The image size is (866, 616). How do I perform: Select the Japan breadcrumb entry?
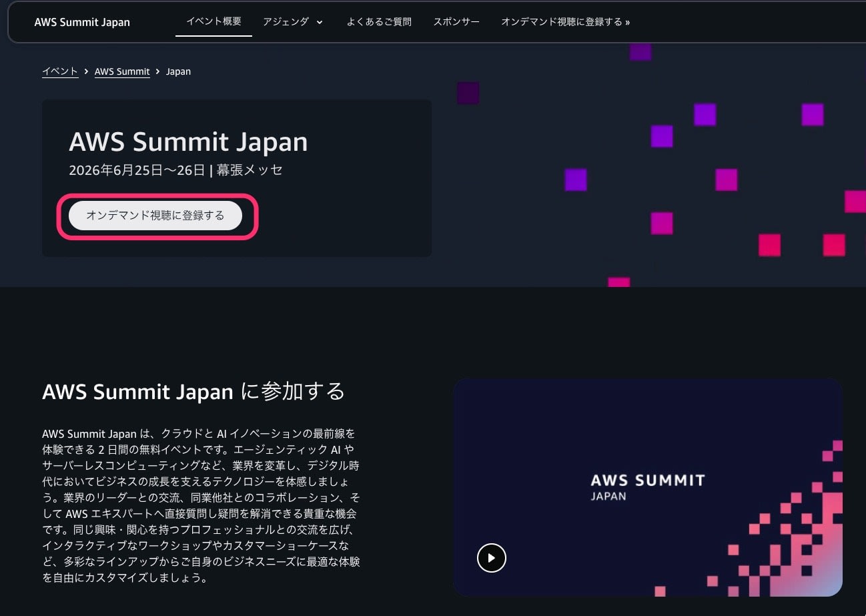point(178,71)
